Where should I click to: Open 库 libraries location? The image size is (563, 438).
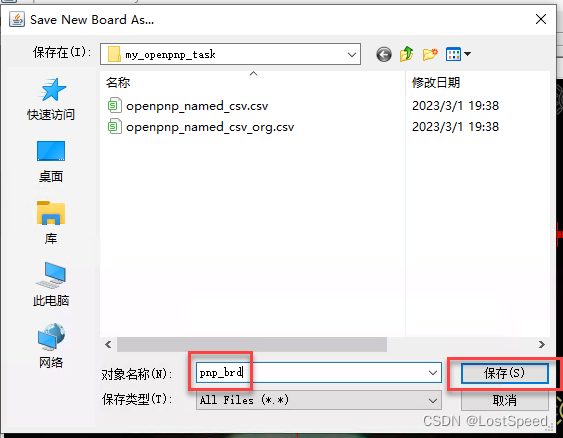[x=51, y=223]
